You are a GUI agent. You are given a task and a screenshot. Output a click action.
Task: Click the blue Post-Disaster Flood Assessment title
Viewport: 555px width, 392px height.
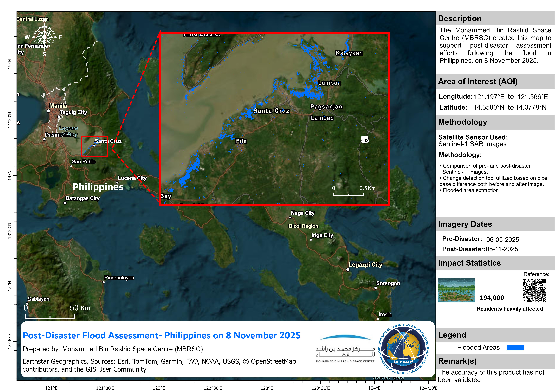click(161, 335)
